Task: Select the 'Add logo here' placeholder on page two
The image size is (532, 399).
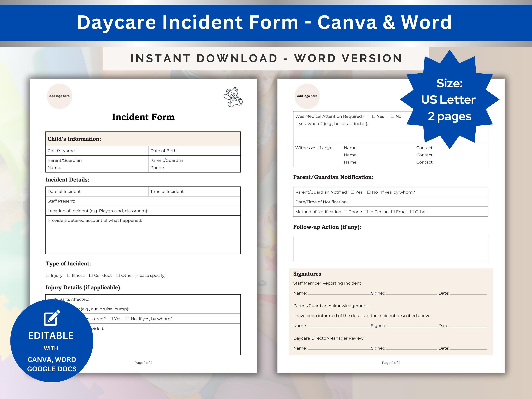Action: (307, 96)
